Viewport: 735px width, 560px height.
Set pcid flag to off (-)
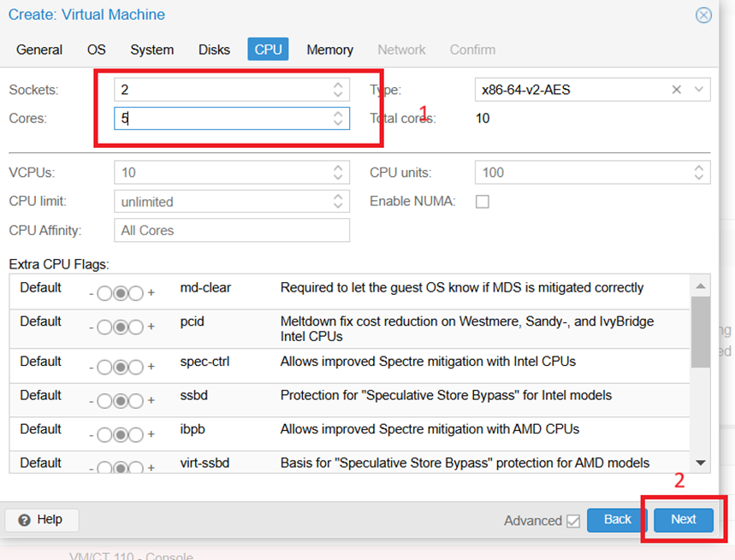pyautogui.click(x=104, y=327)
